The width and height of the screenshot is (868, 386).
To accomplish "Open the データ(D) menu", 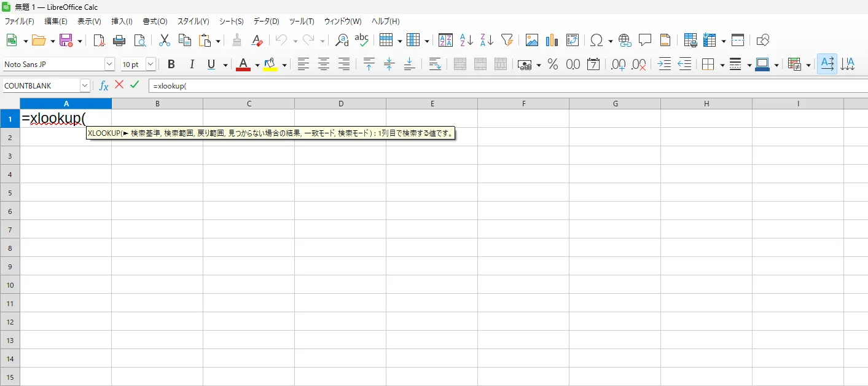I will point(266,22).
